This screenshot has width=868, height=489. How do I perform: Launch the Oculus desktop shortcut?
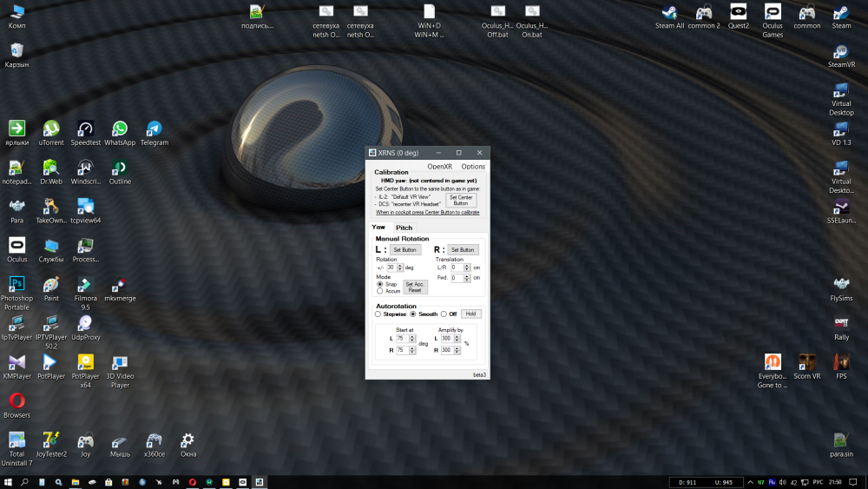(16, 247)
